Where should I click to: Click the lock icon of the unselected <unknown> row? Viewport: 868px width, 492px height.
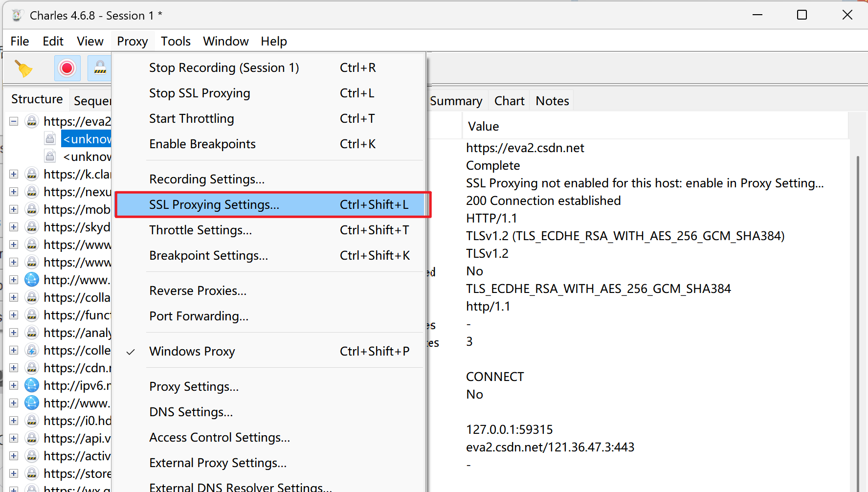pyautogui.click(x=50, y=157)
